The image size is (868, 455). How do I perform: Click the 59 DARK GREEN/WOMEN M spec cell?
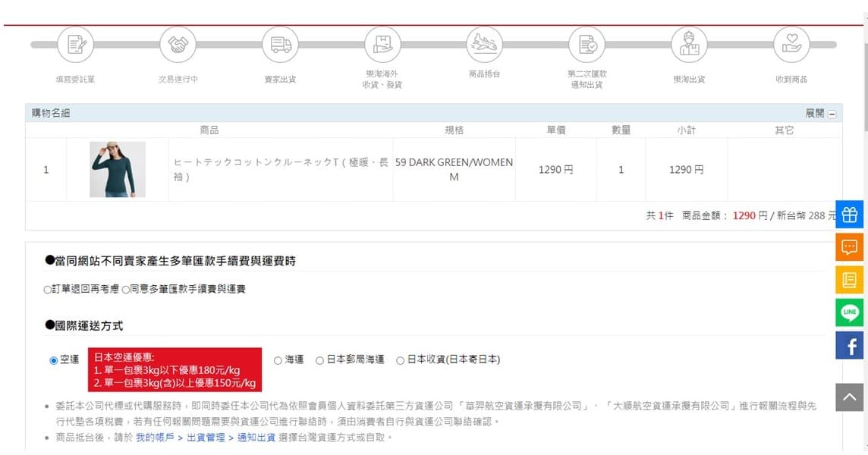tap(454, 169)
